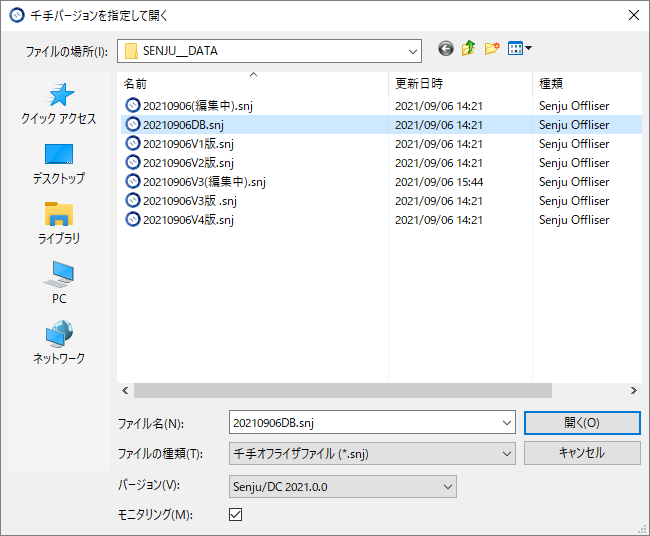Image resolution: width=650 pixels, height=536 pixels.
Task: Click the Senju app icon in title bar
Action: [x=17, y=15]
